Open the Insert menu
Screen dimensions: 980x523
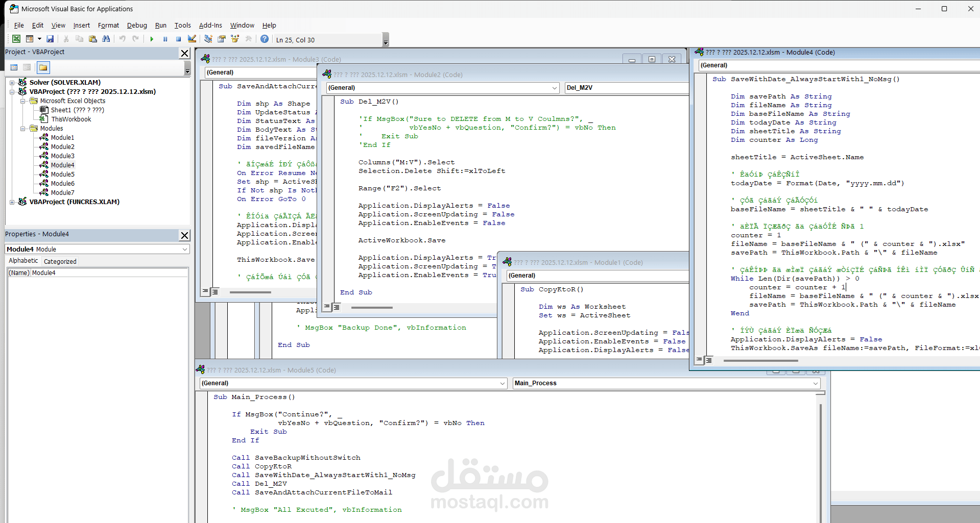[81, 25]
